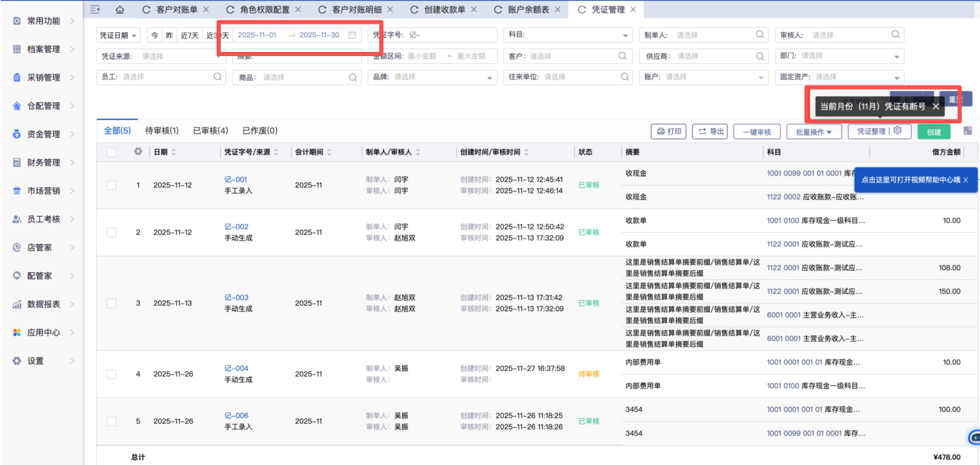Click the green 创建 button

[934, 132]
